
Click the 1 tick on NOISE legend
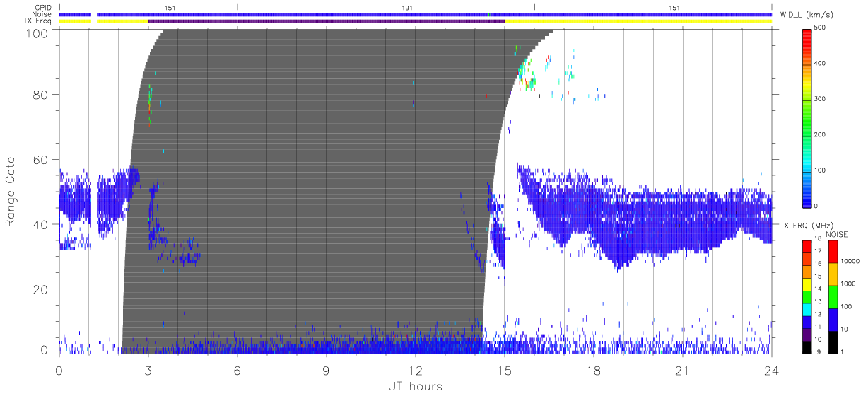[842, 351]
